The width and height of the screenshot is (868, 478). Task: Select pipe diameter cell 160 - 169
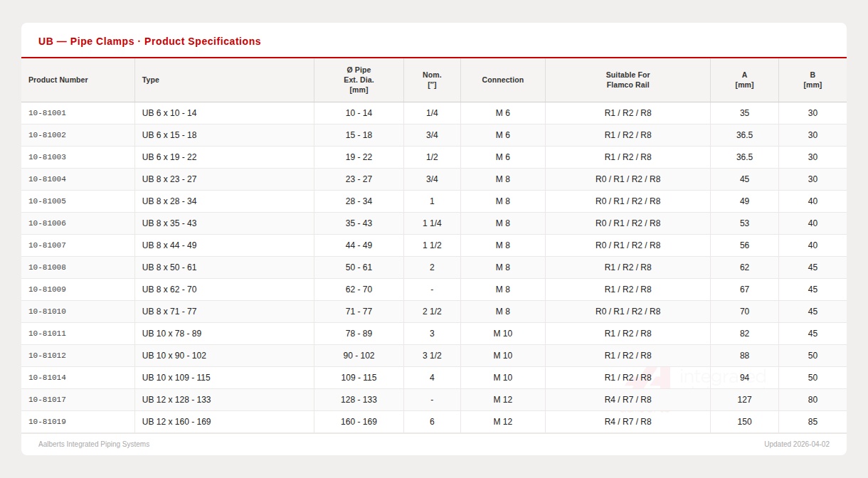tap(359, 422)
